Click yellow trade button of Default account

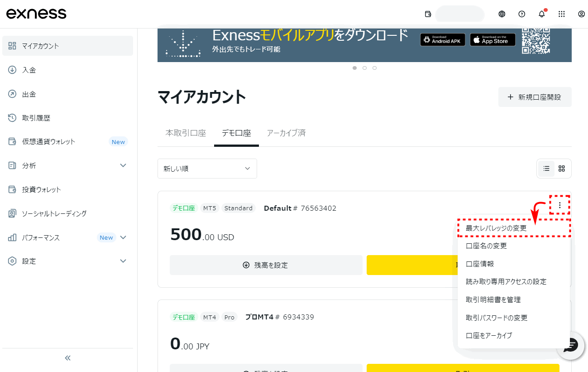[x=412, y=265]
